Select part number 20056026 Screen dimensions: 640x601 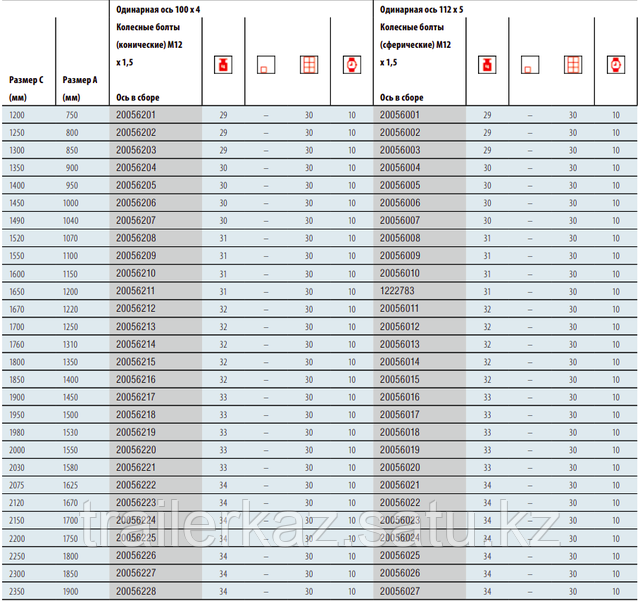pyautogui.click(x=400, y=573)
